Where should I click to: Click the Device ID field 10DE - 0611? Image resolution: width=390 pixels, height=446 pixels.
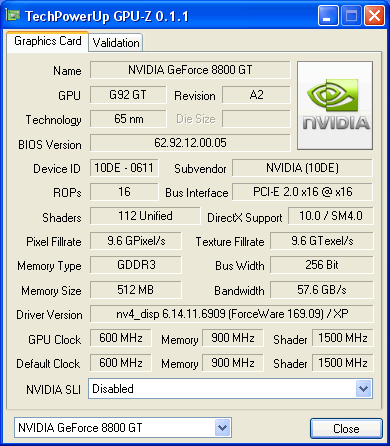(x=124, y=168)
